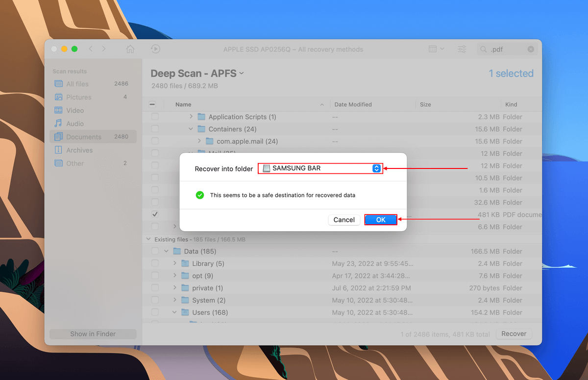Click the System folder icon
Image resolution: width=588 pixels, height=380 pixels.
point(185,300)
